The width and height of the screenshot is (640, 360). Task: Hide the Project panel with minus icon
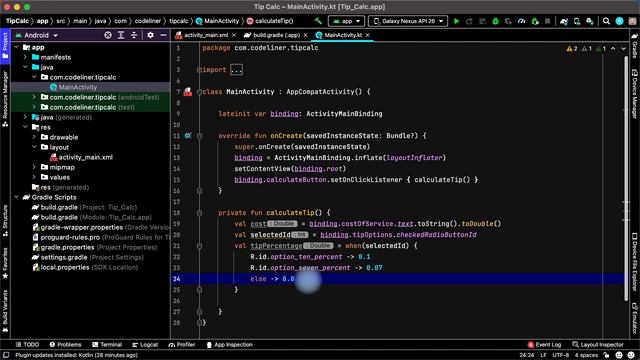coord(163,35)
